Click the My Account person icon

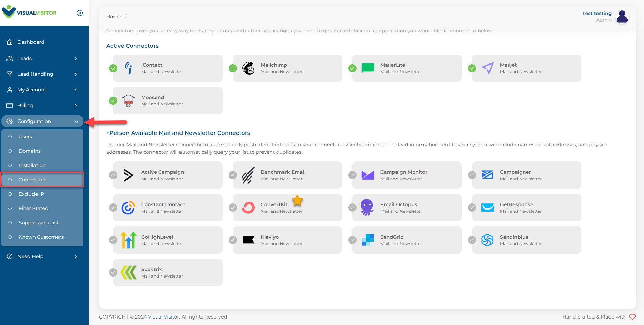click(10, 90)
